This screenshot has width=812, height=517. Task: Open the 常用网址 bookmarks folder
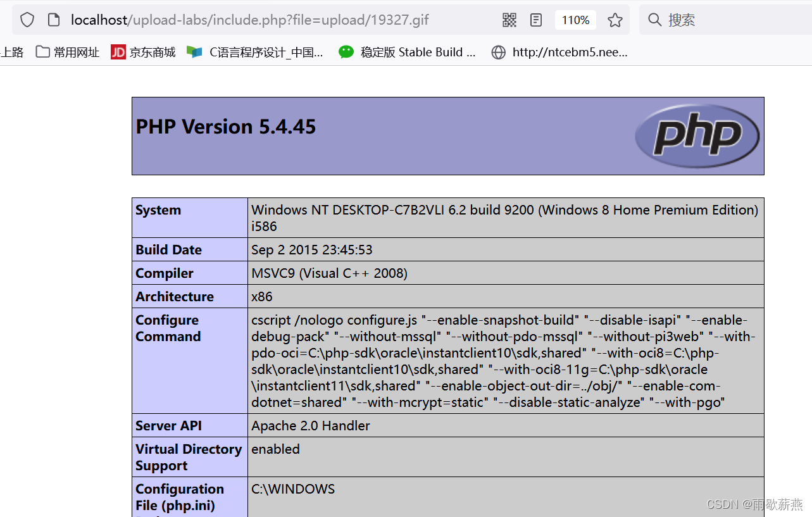point(68,53)
